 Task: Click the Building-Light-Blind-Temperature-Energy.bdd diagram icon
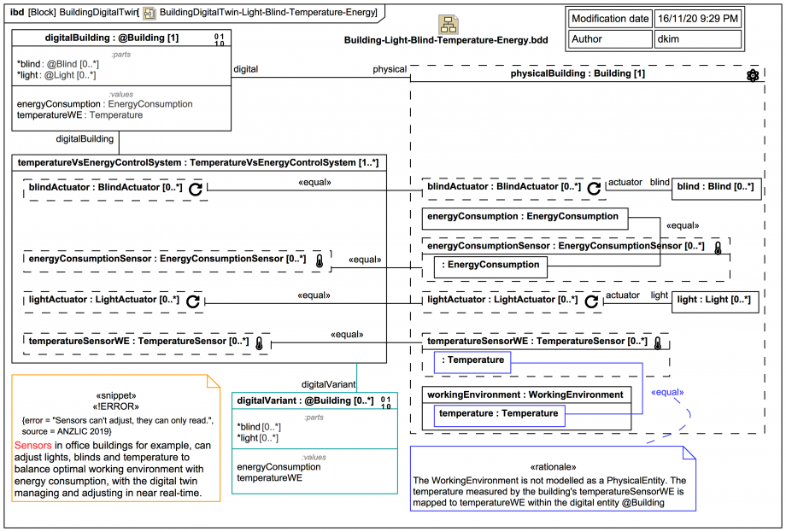click(449, 24)
